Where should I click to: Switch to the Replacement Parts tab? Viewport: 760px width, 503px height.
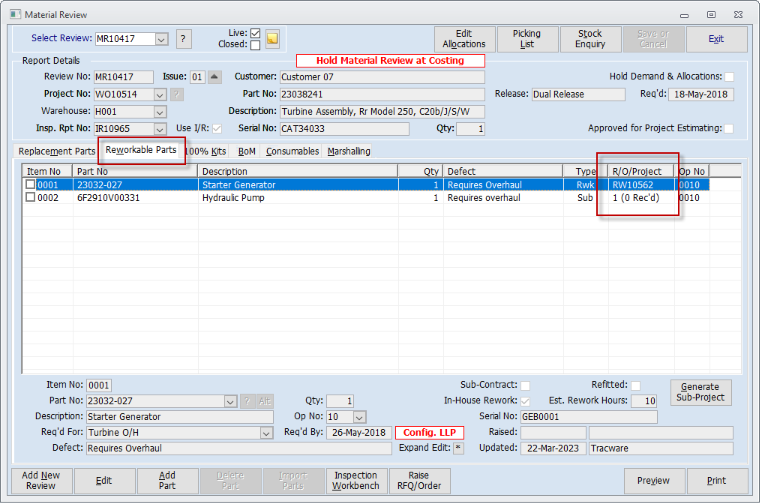pos(57,151)
